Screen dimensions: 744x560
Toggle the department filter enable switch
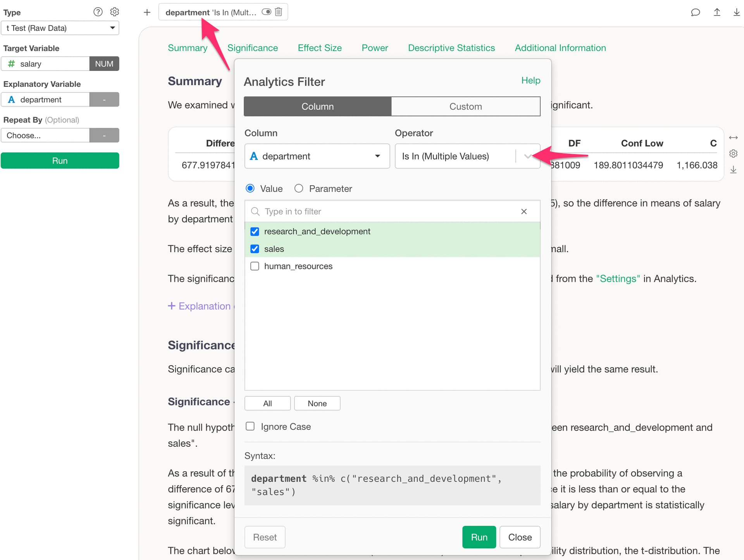click(266, 12)
